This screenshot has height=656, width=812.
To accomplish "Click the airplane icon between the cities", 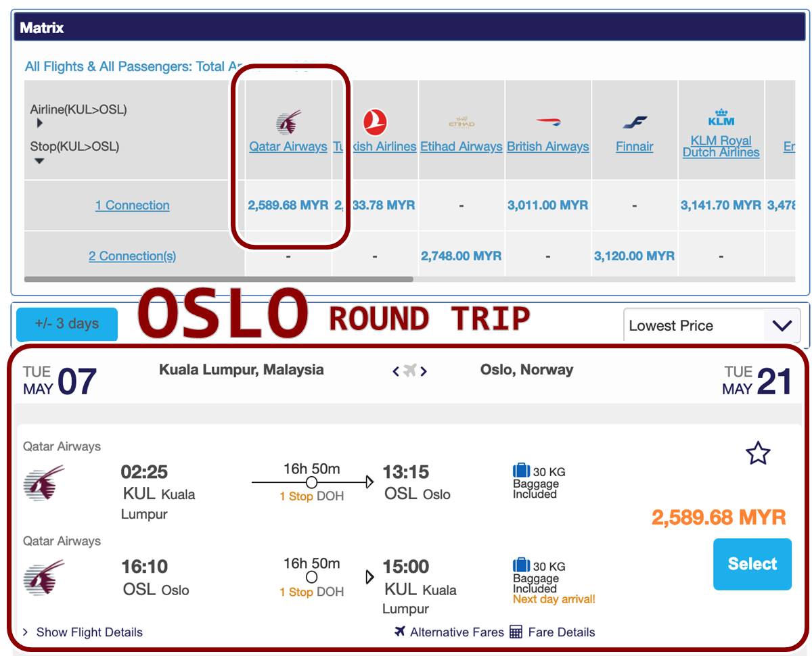I will click(x=409, y=371).
